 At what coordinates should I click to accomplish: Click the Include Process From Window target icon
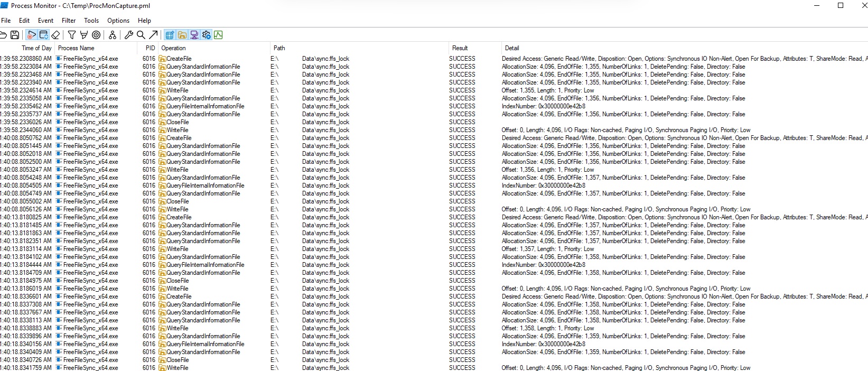[96, 35]
